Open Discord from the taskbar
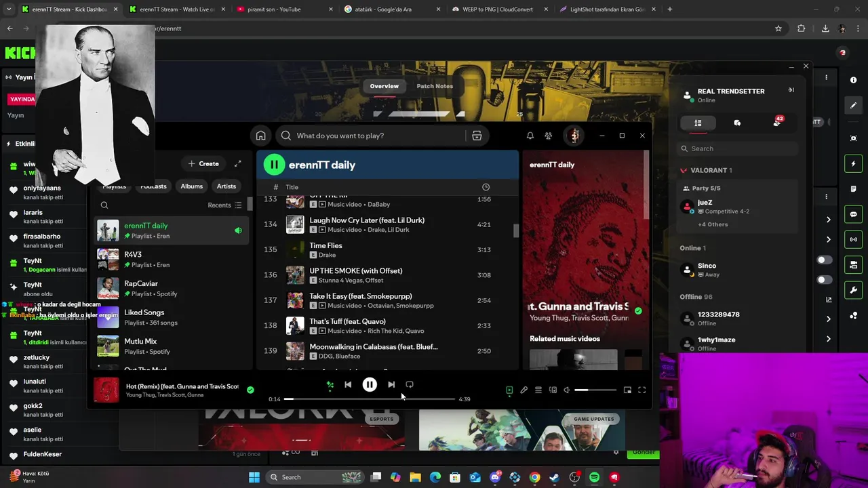 click(495, 477)
